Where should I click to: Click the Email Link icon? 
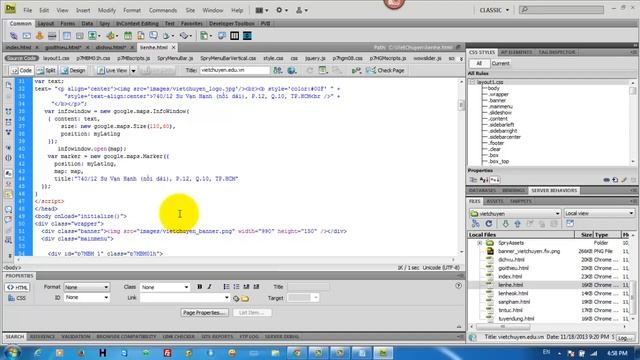tap(27, 36)
